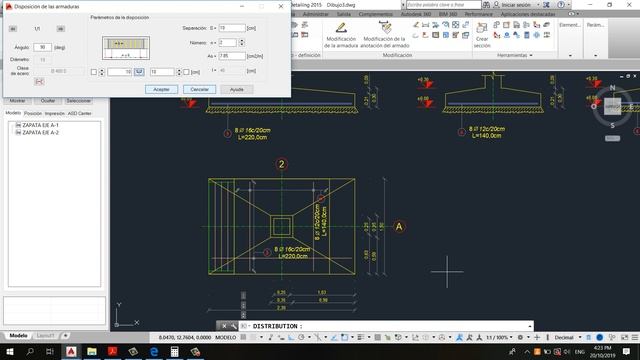Open the Autodesk 360 ribbon tab
This screenshot has width=640, height=360.
click(416, 14)
